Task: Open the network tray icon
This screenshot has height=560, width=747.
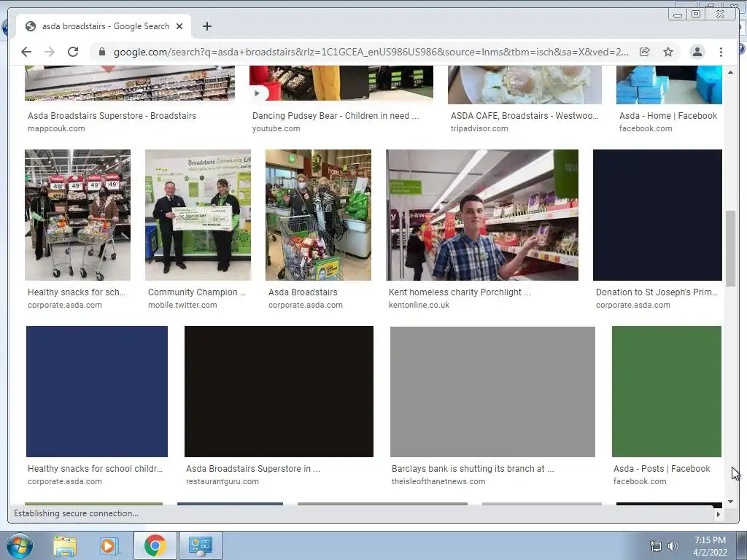Action: 656,546
